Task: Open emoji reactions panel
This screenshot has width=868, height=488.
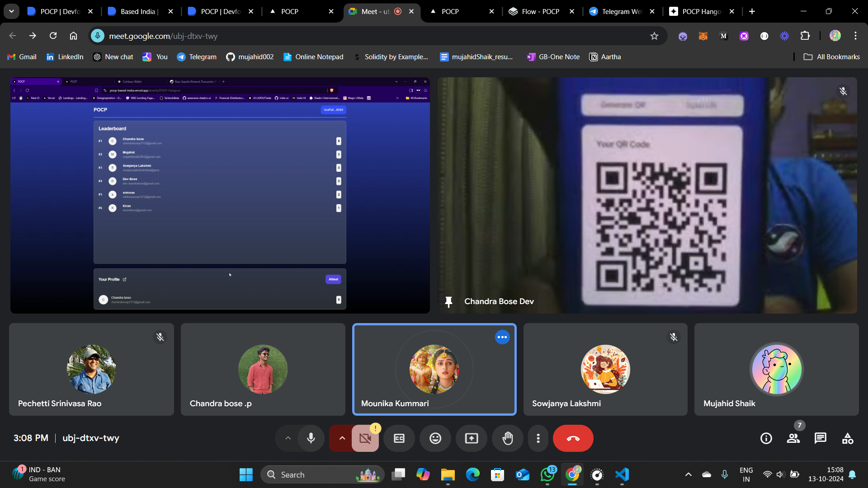Action: [x=435, y=438]
